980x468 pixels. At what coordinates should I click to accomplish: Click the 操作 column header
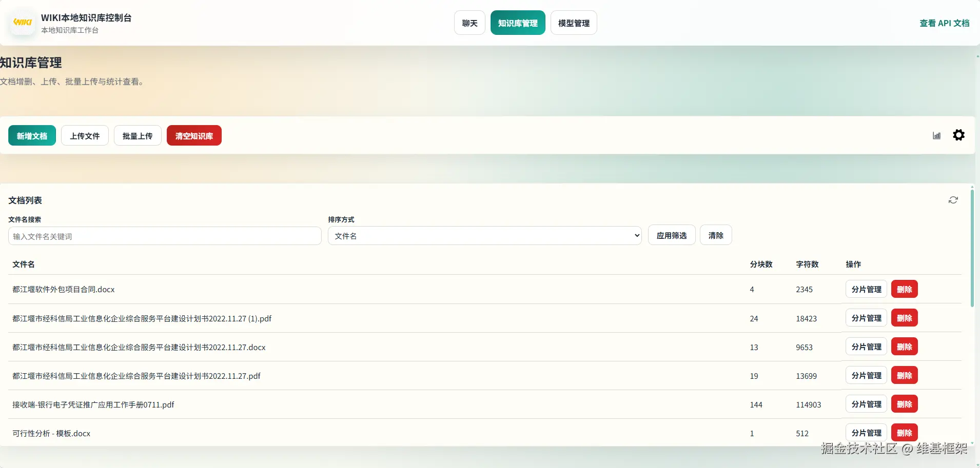pos(853,264)
